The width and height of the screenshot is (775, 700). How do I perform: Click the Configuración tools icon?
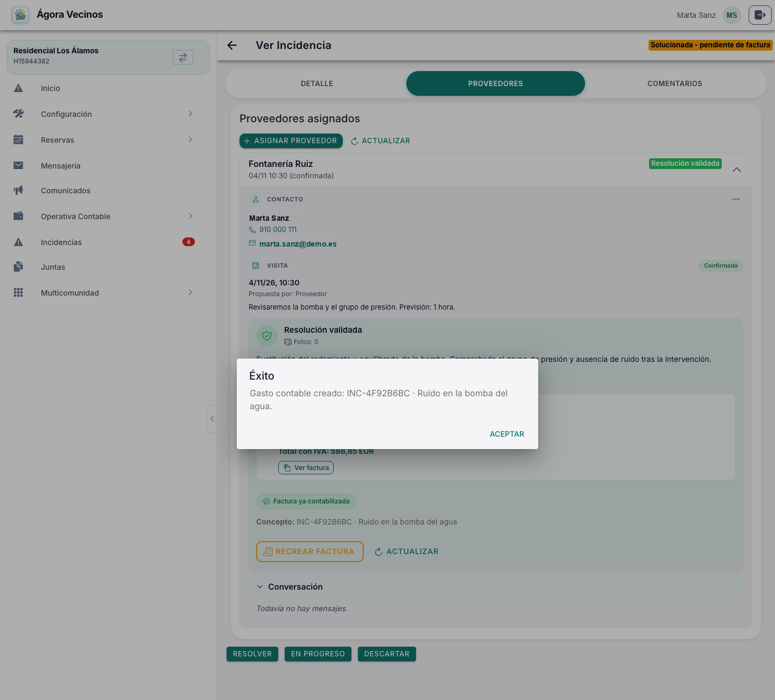18,114
